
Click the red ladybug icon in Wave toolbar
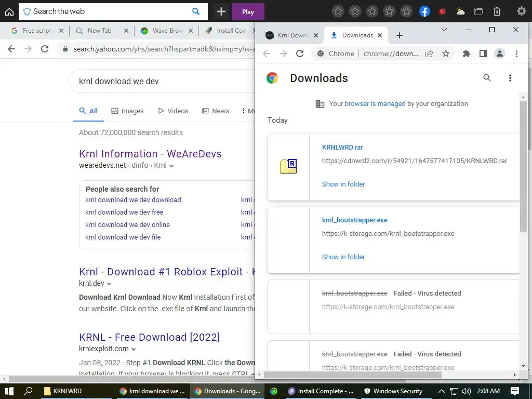tap(442, 11)
